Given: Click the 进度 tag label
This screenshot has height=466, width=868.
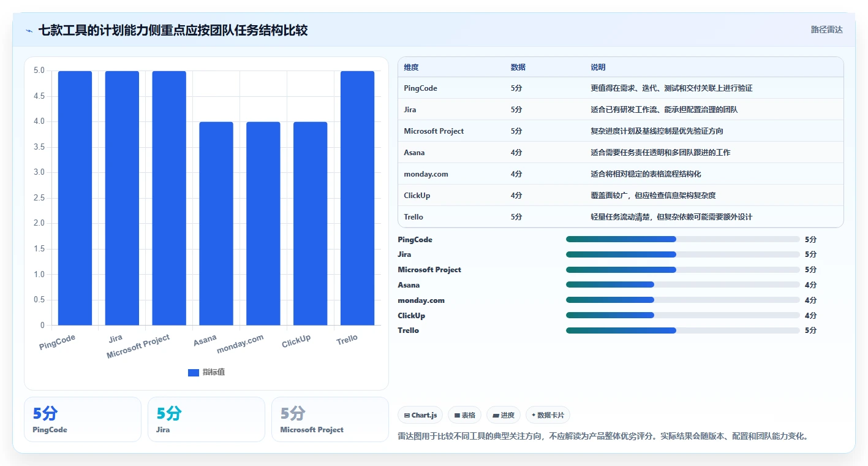Looking at the screenshot, I should (x=508, y=416).
